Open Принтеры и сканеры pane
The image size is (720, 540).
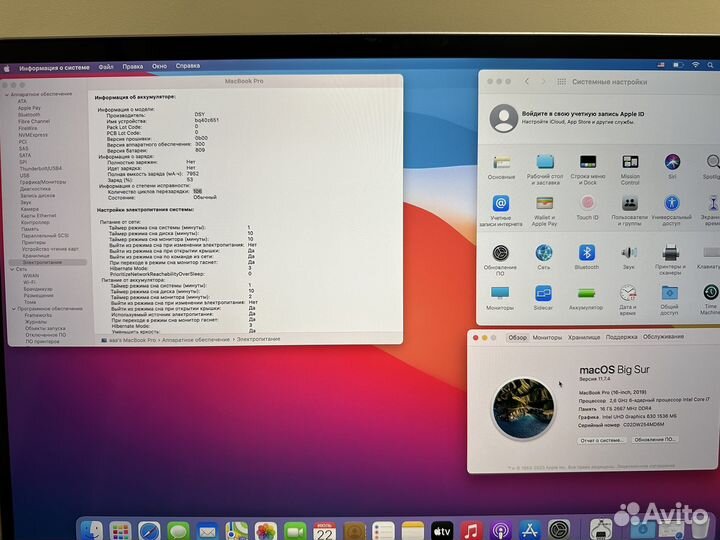pyautogui.click(x=670, y=260)
